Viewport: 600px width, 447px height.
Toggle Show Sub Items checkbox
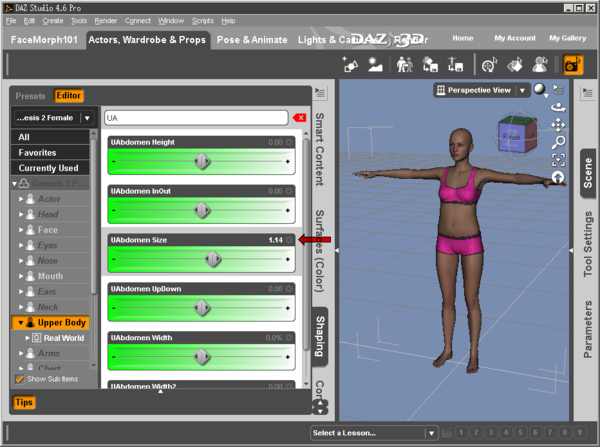19,378
